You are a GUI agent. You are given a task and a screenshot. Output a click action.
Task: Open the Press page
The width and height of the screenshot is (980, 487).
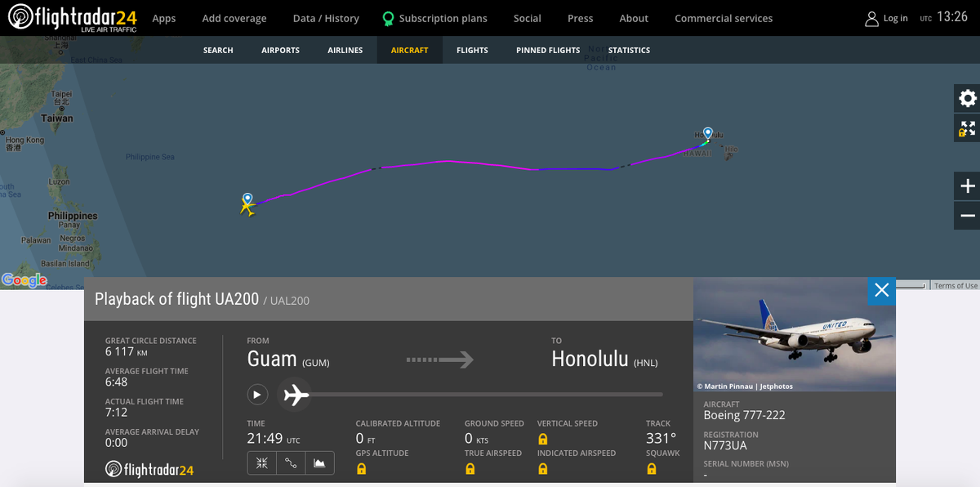(581, 18)
